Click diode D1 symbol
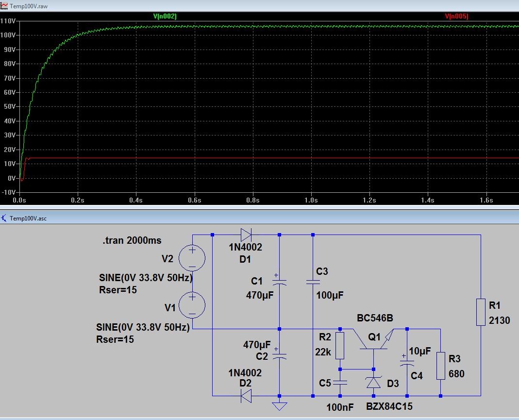The width and height of the screenshot is (519, 420). 246,235
